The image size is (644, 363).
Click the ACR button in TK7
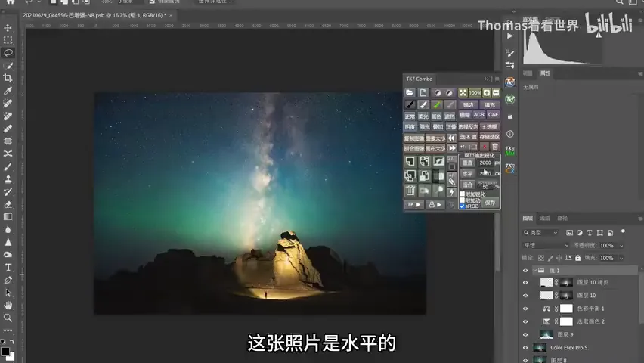(479, 115)
